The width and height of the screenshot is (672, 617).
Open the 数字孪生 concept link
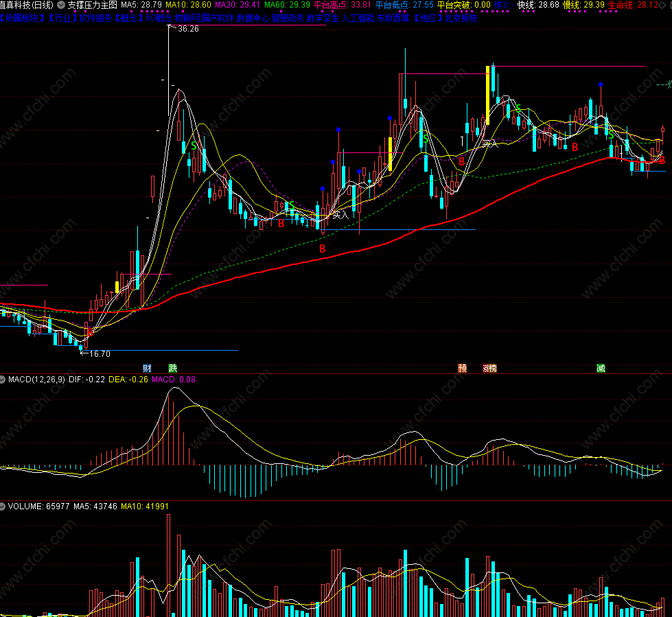click(323, 18)
